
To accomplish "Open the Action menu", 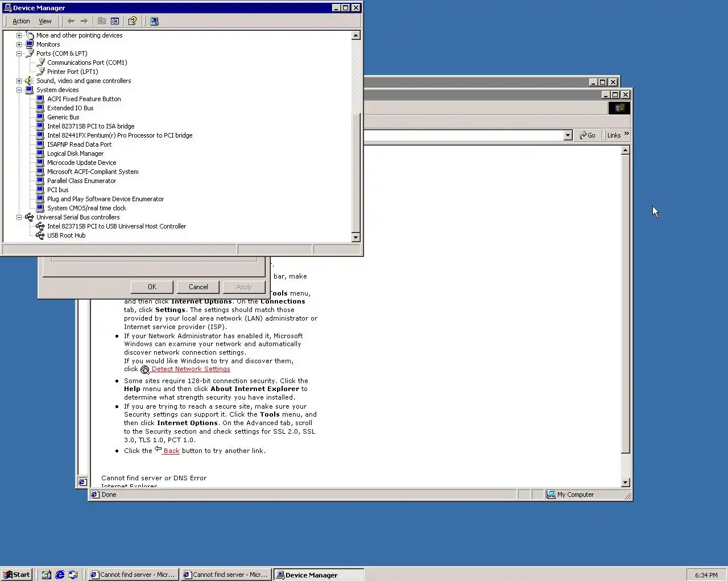I will [21, 21].
